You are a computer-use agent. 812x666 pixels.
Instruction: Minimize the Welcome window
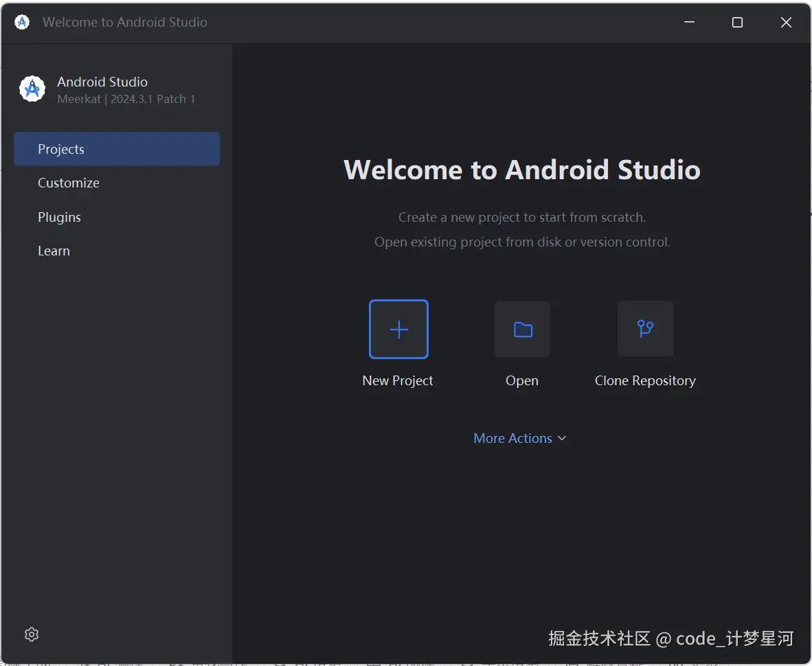pos(689,22)
